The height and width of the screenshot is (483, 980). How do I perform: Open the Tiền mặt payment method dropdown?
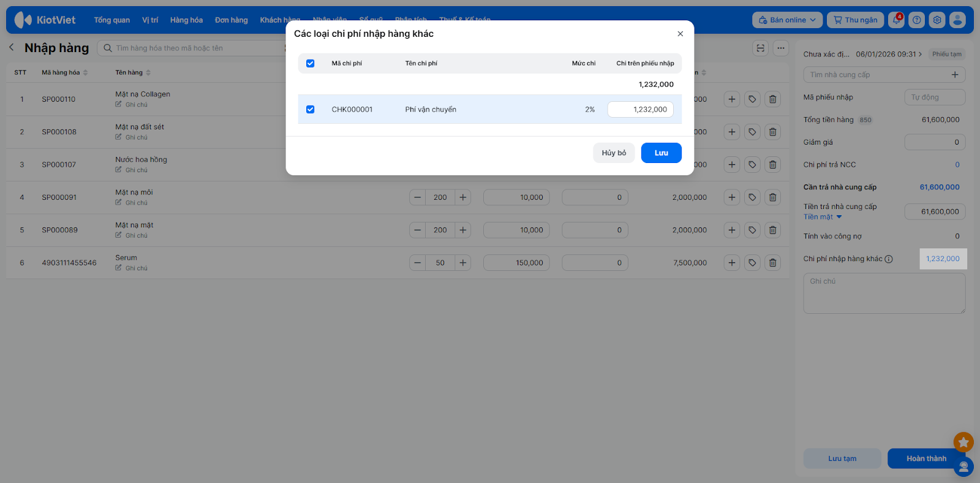[x=823, y=217]
